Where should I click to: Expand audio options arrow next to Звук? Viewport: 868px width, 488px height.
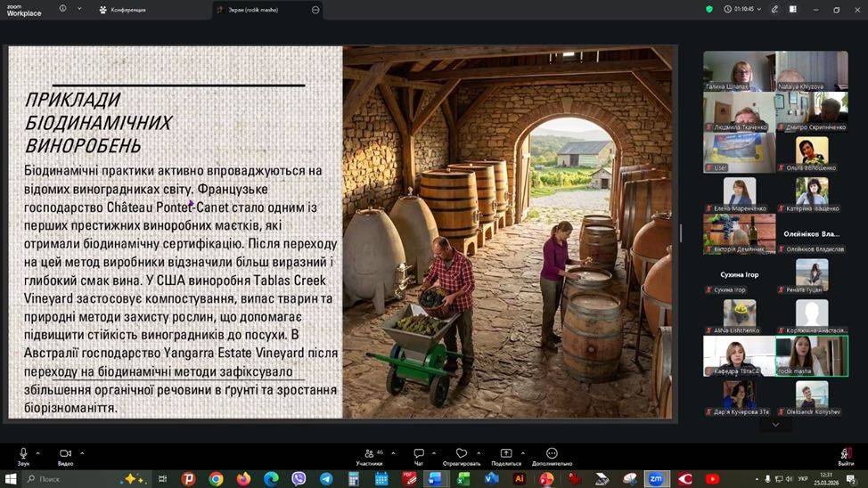(41, 452)
